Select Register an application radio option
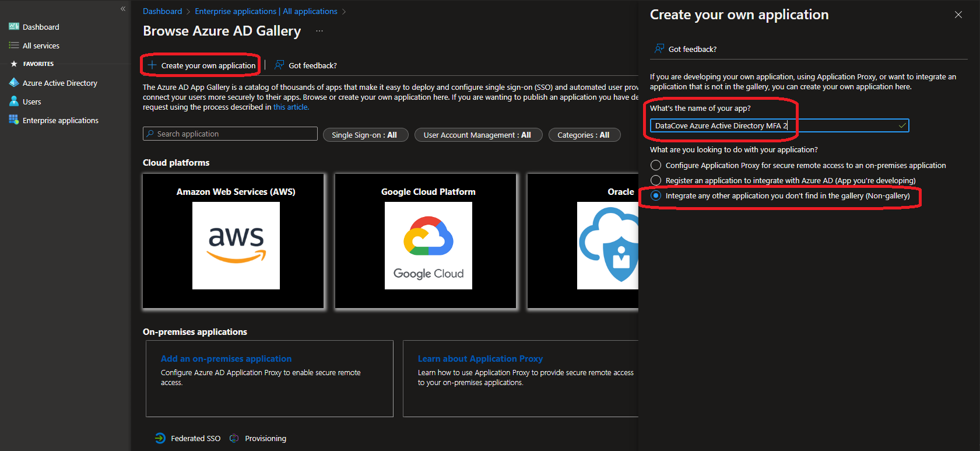980x451 pixels. click(x=656, y=180)
